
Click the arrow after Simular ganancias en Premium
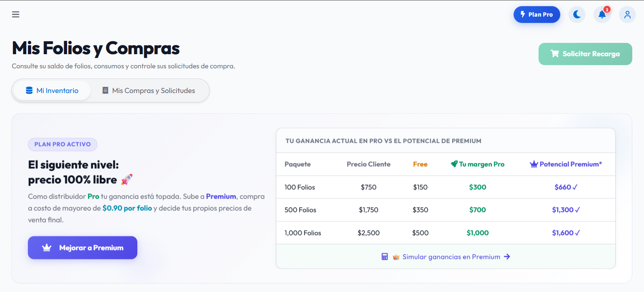507,257
